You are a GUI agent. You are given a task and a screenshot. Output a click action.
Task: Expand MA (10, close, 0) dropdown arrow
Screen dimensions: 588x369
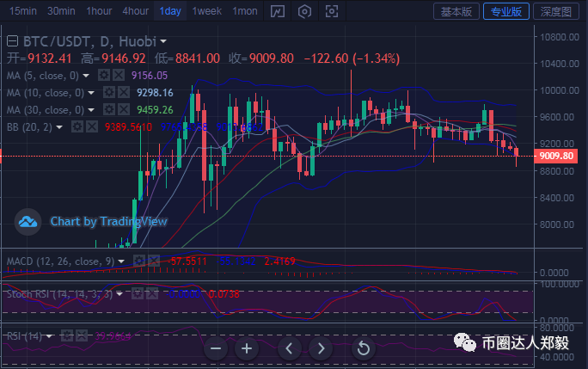point(91,93)
